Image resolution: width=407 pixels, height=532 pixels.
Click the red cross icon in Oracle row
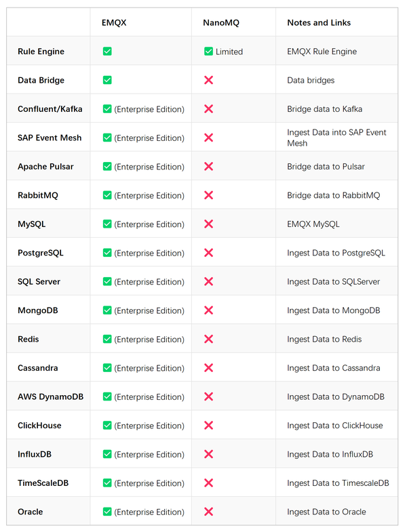click(x=208, y=512)
